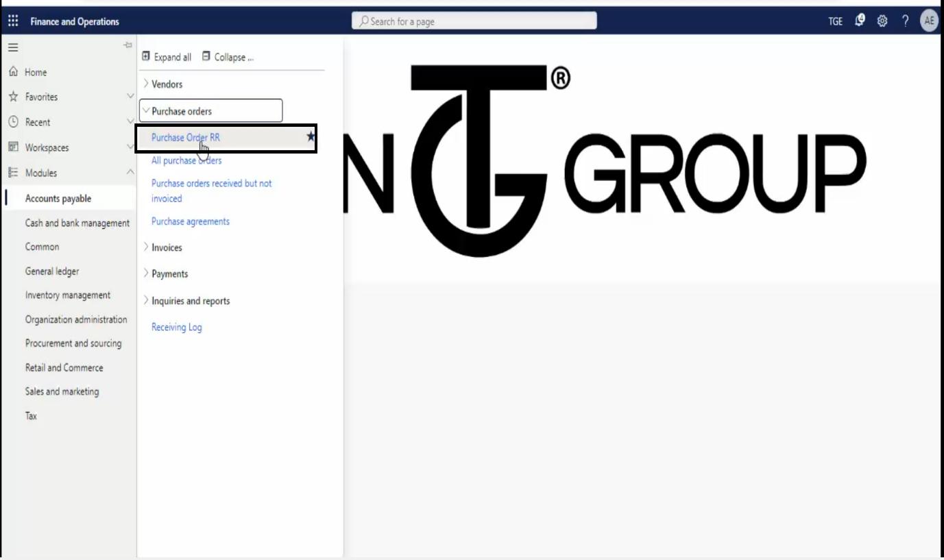Select Accounts payable module
944x560 pixels.
point(58,199)
